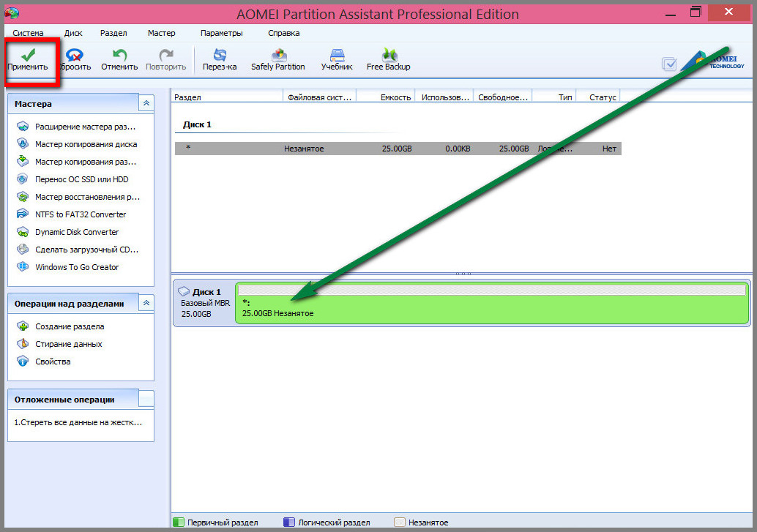This screenshot has height=532, width=757.
Task: Open the Мастер menu
Action: point(161,33)
